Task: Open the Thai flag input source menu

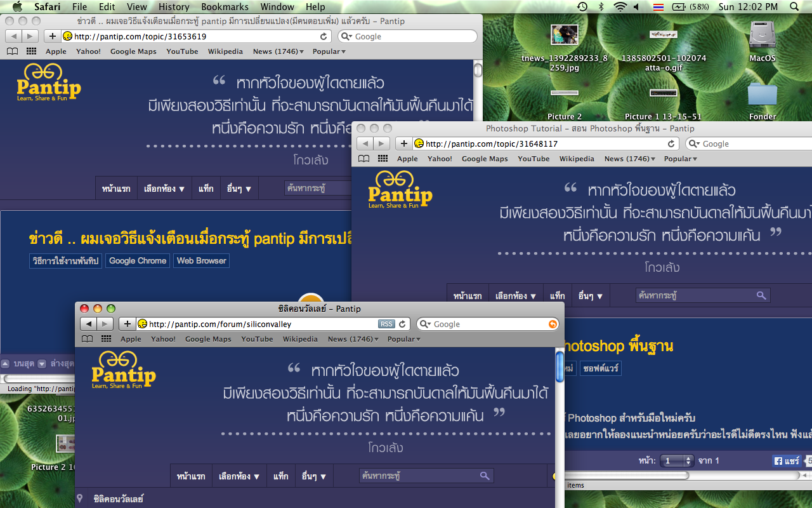Action: tap(658, 7)
